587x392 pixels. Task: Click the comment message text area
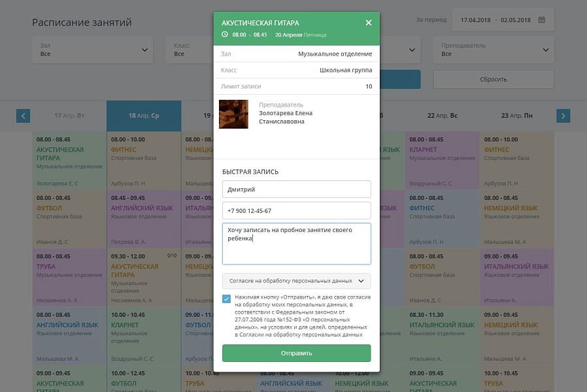click(x=296, y=243)
